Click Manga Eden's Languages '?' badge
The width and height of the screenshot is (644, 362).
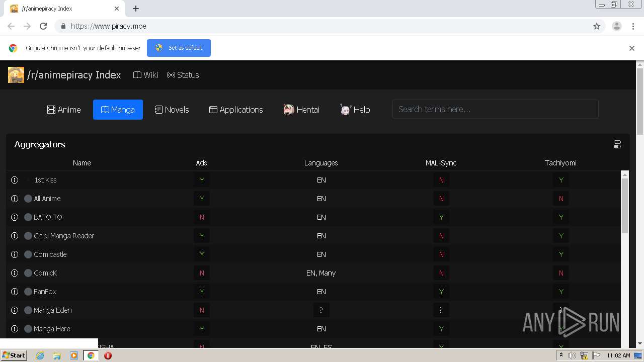pos(321,310)
